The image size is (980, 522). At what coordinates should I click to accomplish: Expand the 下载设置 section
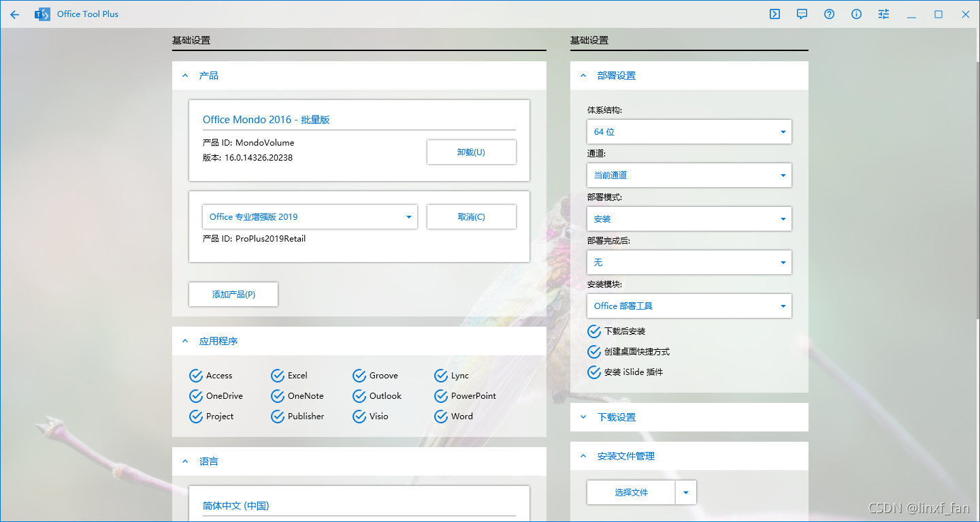tap(689, 417)
